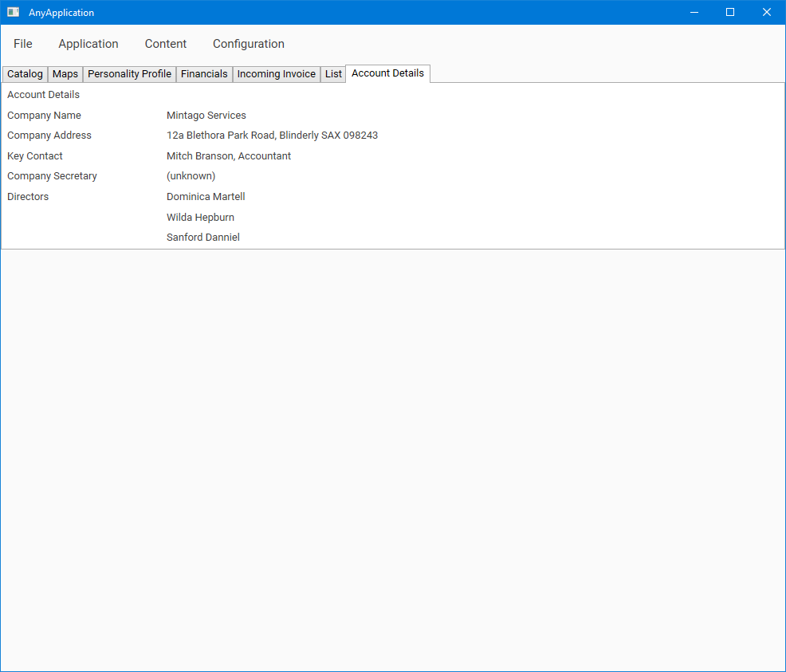Close the AnyApplication window
The image size is (786, 672).
(x=767, y=12)
